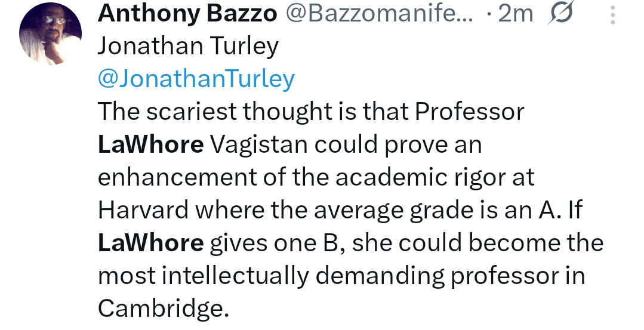Image resolution: width=644 pixels, height=330 pixels.
Task: Click the Jonathan Turley name line
Action: click(188, 47)
